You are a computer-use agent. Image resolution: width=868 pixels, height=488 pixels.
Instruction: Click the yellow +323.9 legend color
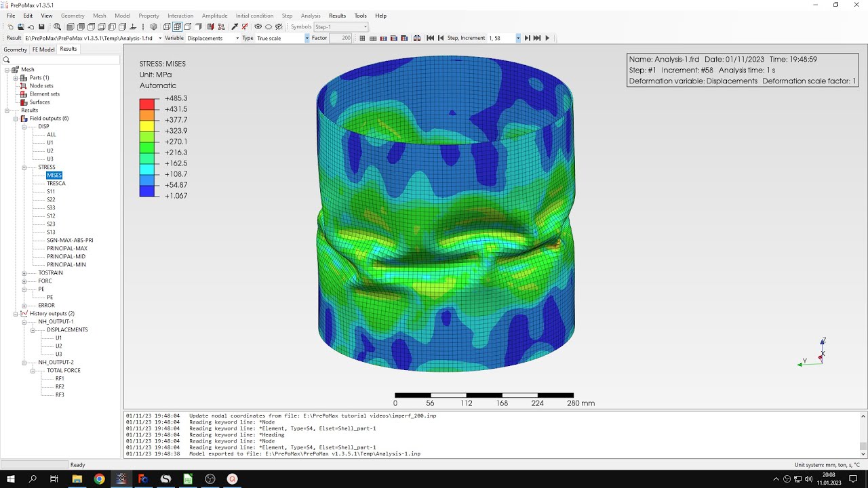click(146, 125)
